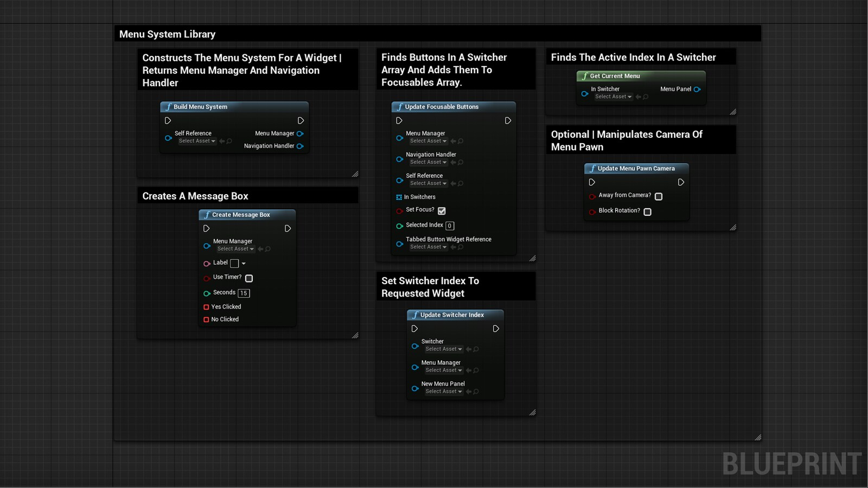Click the In Switcher pin on Get Current Menu

coord(584,93)
